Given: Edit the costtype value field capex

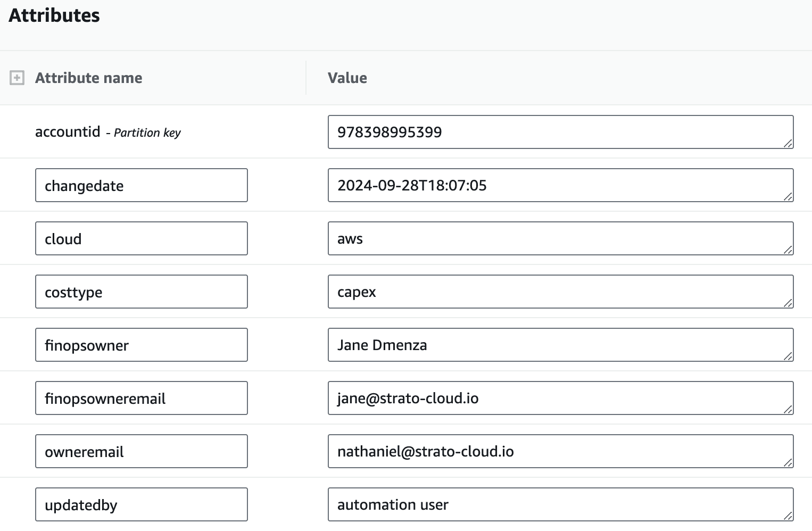Looking at the screenshot, I should click(561, 292).
